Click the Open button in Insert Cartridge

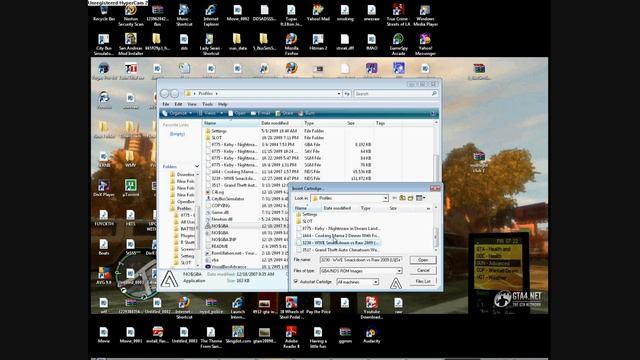pyautogui.click(x=423, y=260)
